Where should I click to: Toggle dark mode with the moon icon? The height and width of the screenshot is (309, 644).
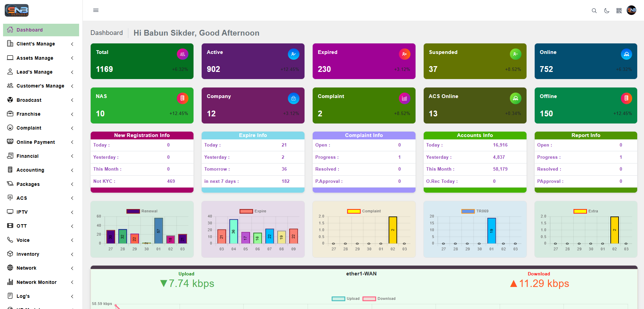[x=607, y=11]
